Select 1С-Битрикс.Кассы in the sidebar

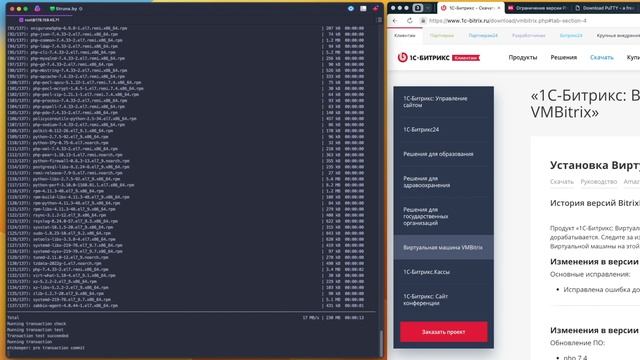(x=443, y=272)
